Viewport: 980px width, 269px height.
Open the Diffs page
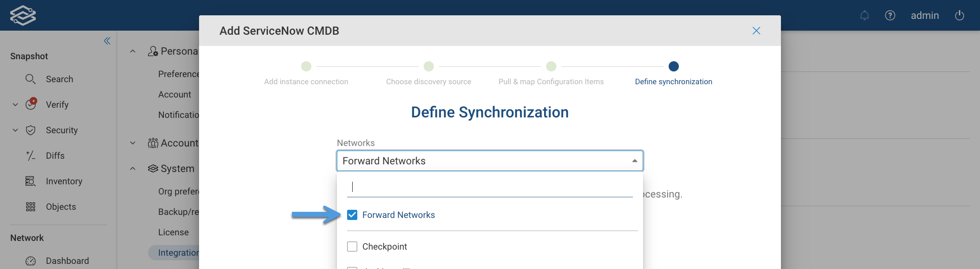coord(55,156)
